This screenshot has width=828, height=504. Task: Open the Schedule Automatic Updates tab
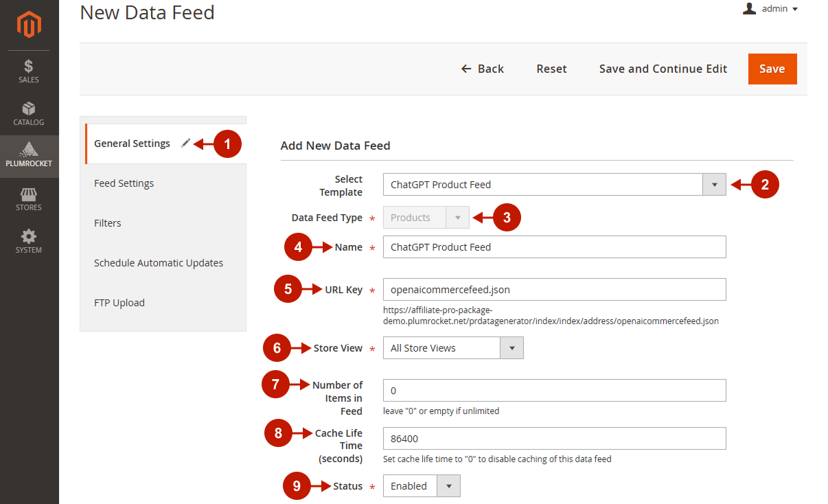point(159,262)
